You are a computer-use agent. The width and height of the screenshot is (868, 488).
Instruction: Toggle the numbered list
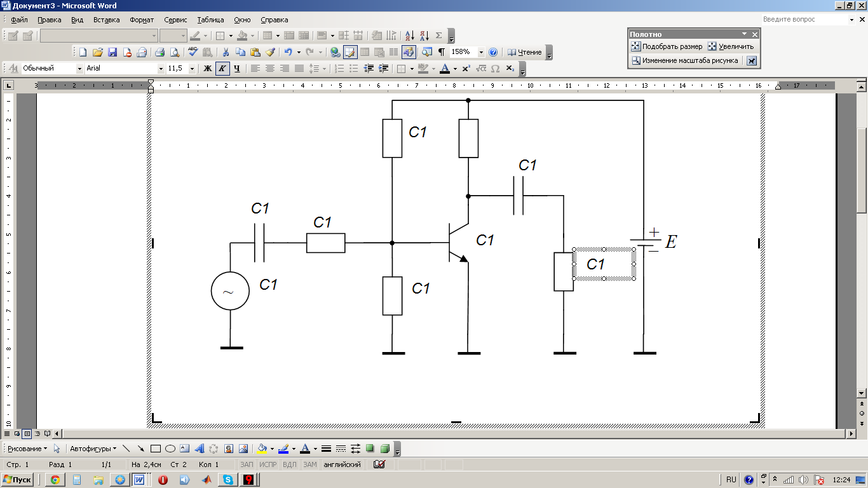[x=339, y=68]
